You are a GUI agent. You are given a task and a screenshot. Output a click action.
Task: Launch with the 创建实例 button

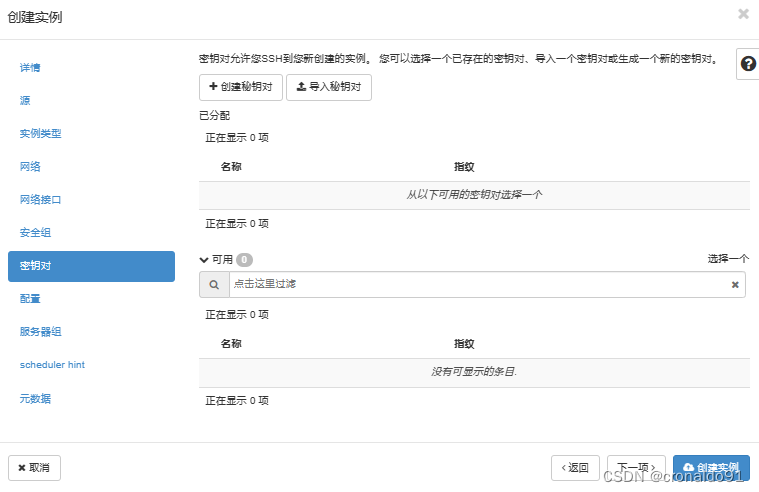coord(711,468)
